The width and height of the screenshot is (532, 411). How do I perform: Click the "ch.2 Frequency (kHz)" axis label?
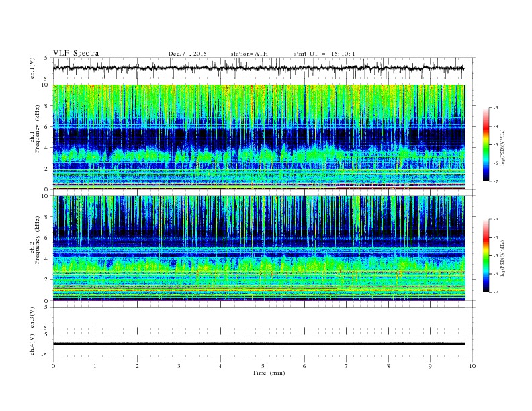[x=36, y=240]
